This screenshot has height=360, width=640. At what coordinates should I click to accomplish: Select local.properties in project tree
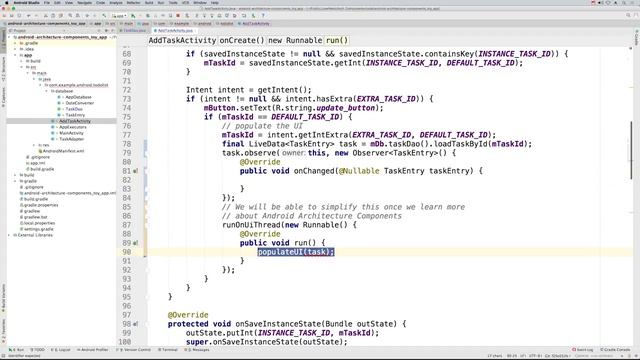point(39,223)
